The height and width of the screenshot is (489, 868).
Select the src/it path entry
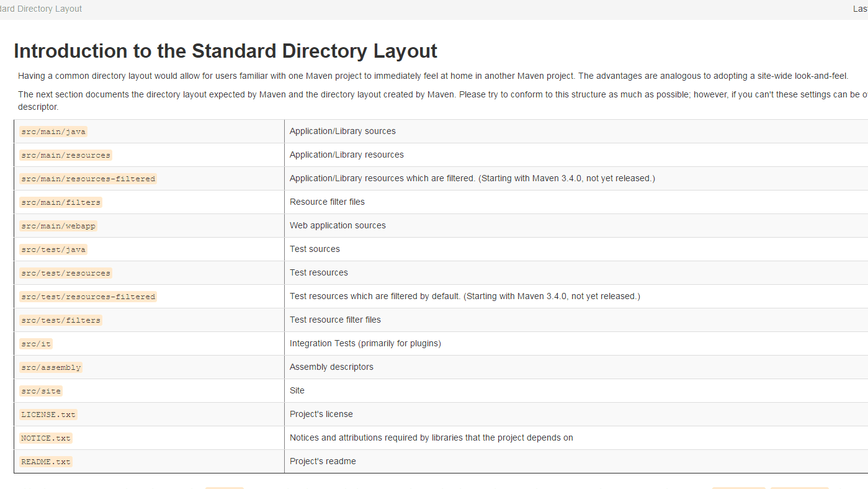coord(35,344)
